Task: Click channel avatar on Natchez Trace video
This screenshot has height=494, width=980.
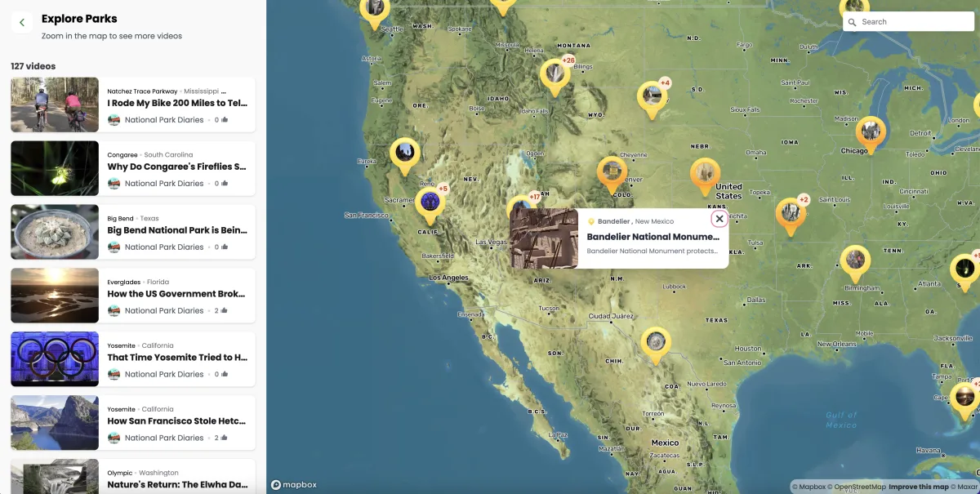Action: 114,120
